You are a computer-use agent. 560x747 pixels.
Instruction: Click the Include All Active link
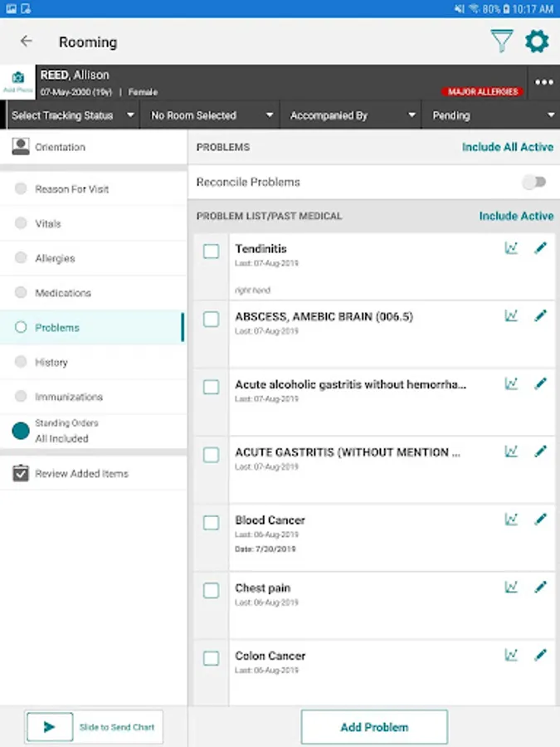pos(507,147)
